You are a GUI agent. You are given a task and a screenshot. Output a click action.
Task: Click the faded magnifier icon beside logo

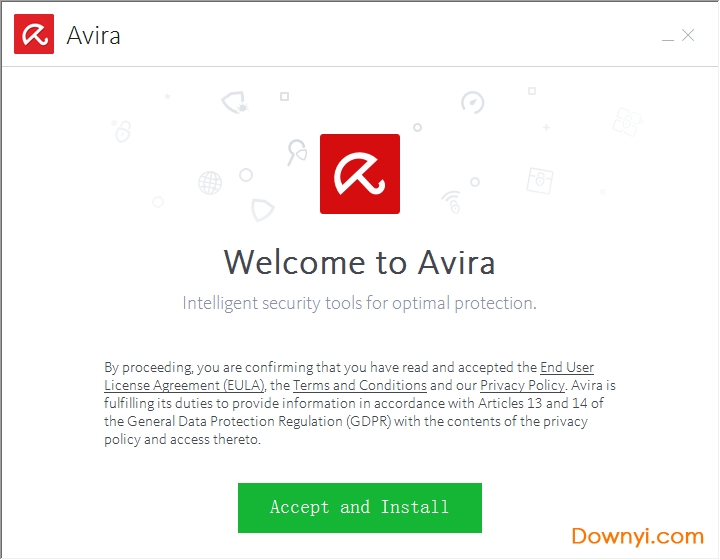coord(297,152)
